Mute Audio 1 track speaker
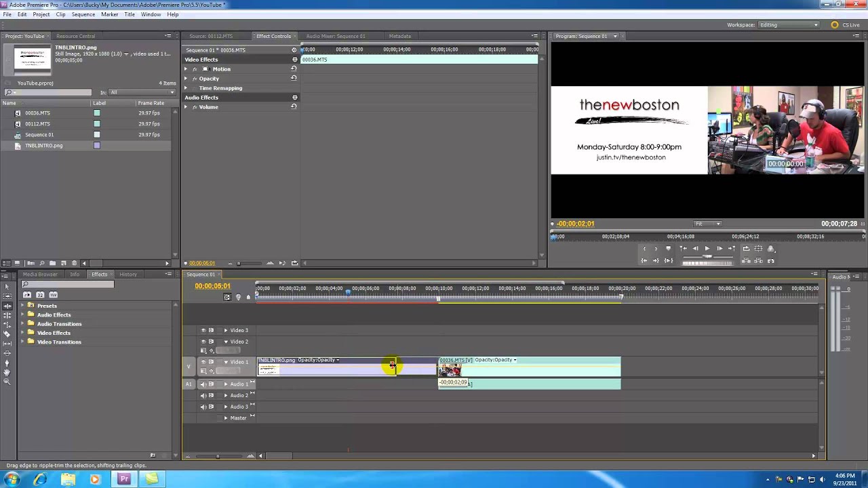Viewport: 868px width, 488px height. pyautogui.click(x=203, y=384)
